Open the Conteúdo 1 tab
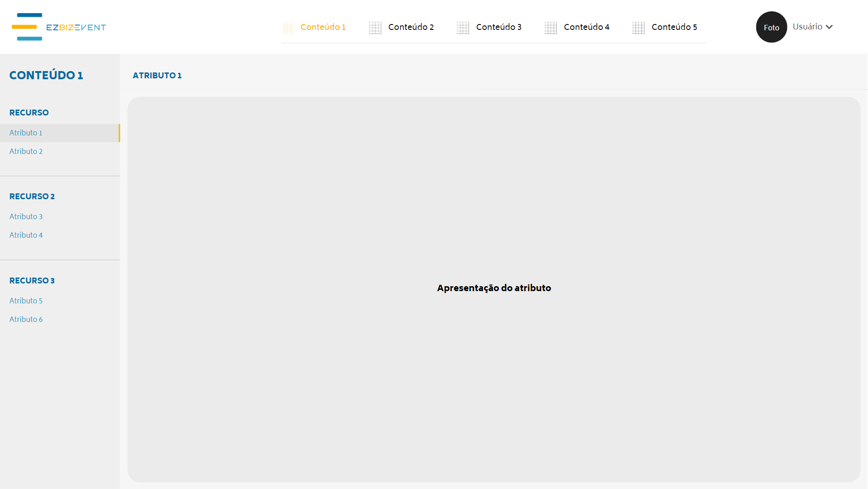 click(x=323, y=27)
